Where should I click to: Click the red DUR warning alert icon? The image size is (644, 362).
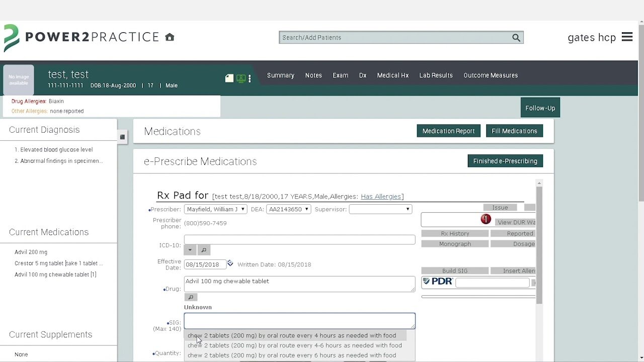click(x=486, y=219)
